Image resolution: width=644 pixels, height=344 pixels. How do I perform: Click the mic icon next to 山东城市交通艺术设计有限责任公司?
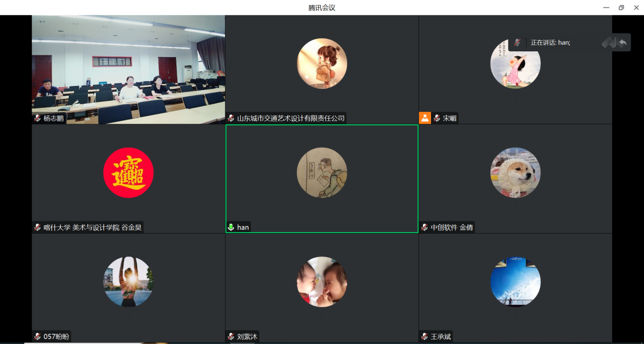tap(231, 118)
